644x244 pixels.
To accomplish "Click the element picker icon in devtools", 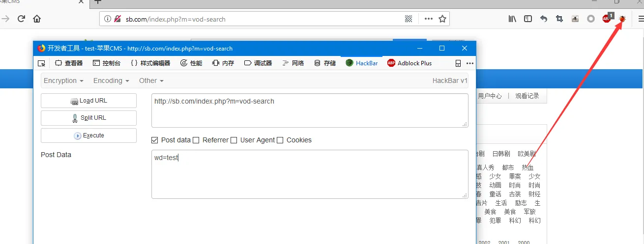I will pyautogui.click(x=42, y=63).
